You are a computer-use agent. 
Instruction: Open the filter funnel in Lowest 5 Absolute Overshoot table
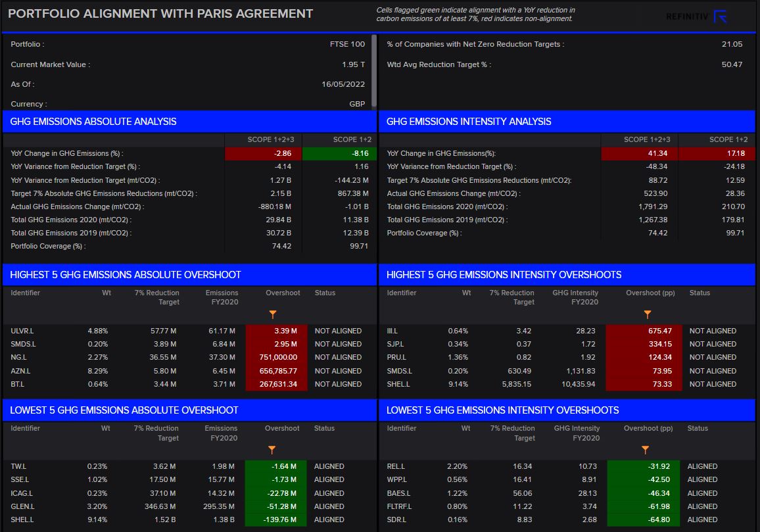pyautogui.click(x=272, y=450)
